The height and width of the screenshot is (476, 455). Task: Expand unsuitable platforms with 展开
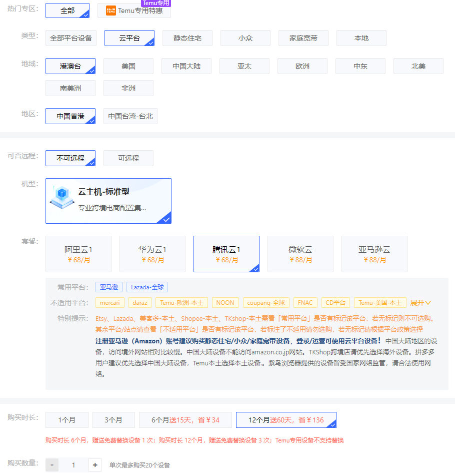pyautogui.click(x=420, y=303)
